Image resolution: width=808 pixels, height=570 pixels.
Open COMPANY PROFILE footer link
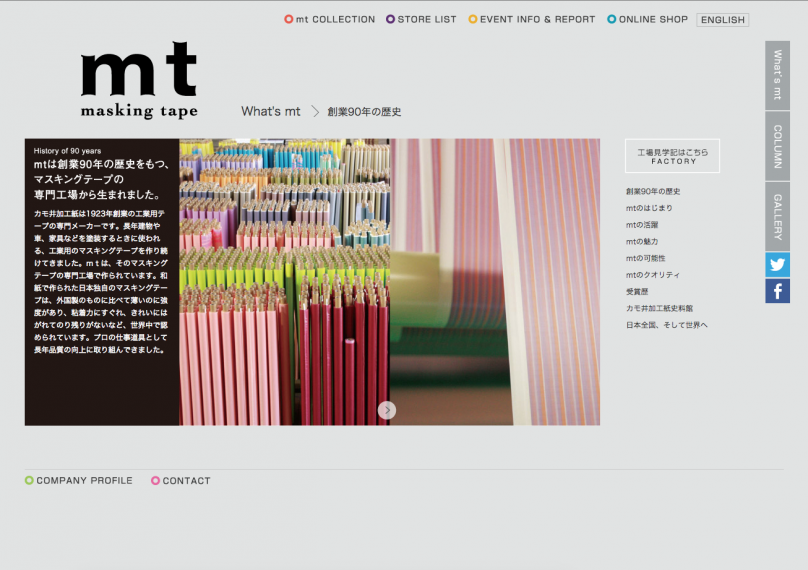[79, 480]
